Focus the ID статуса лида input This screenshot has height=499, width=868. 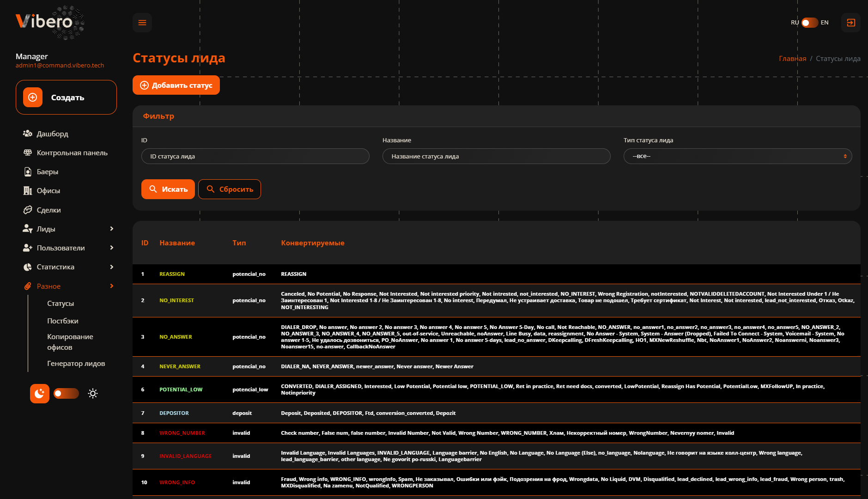(255, 156)
